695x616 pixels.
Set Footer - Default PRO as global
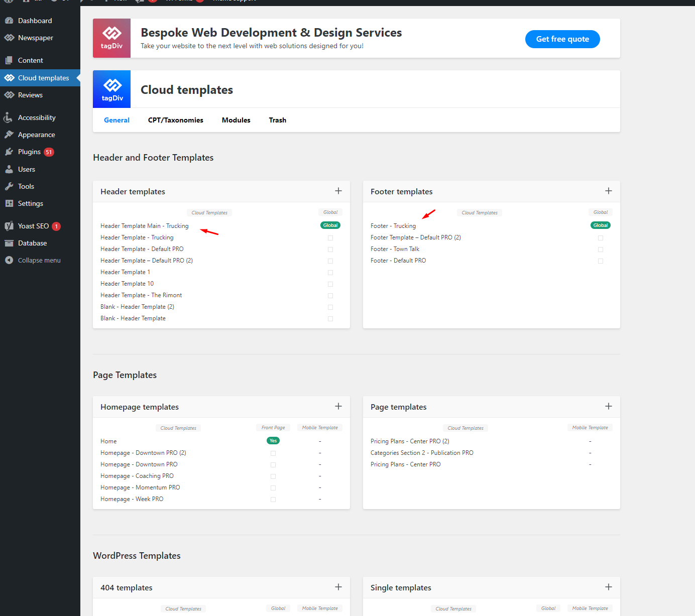pyautogui.click(x=601, y=261)
